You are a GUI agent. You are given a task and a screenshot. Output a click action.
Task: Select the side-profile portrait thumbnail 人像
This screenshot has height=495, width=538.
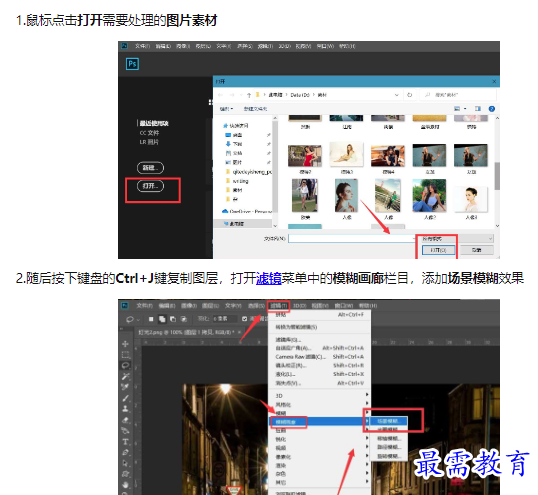coord(347,196)
